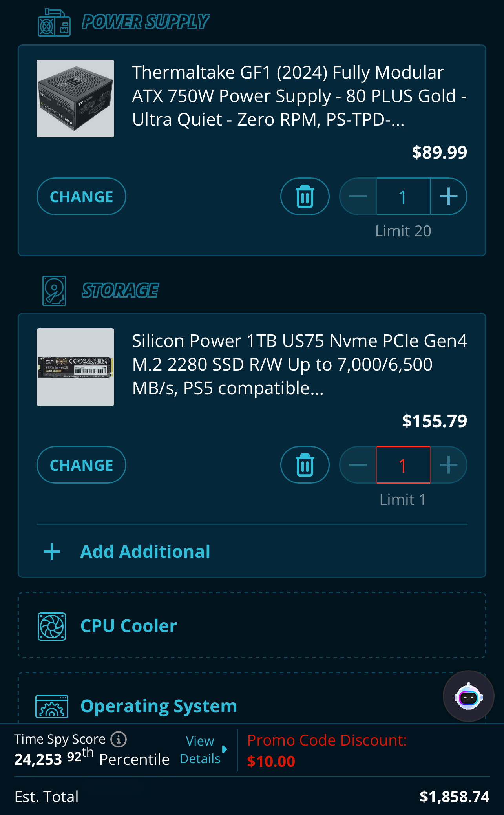Expand the CPU Cooler section
The width and height of the screenshot is (504, 815).
[251, 625]
